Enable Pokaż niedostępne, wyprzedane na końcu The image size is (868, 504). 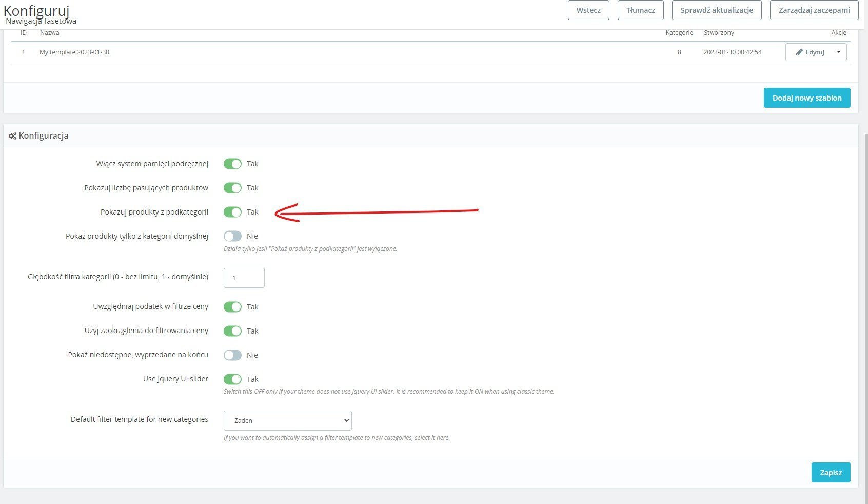coord(232,355)
